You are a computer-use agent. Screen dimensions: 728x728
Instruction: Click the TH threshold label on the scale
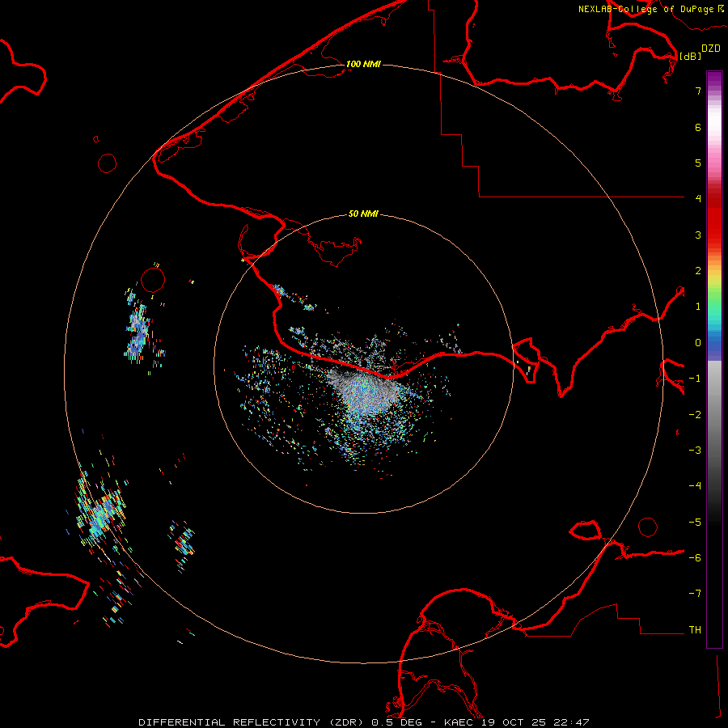[x=695, y=630]
